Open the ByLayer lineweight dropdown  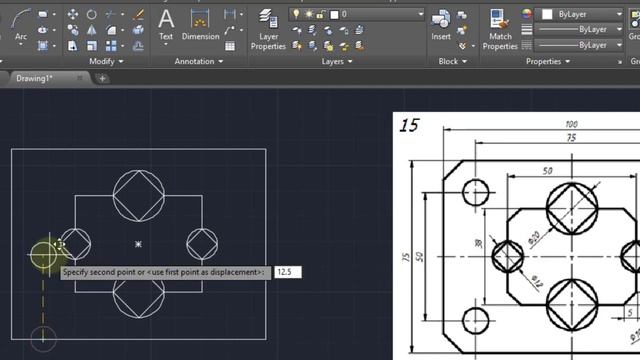[x=619, y=30]
